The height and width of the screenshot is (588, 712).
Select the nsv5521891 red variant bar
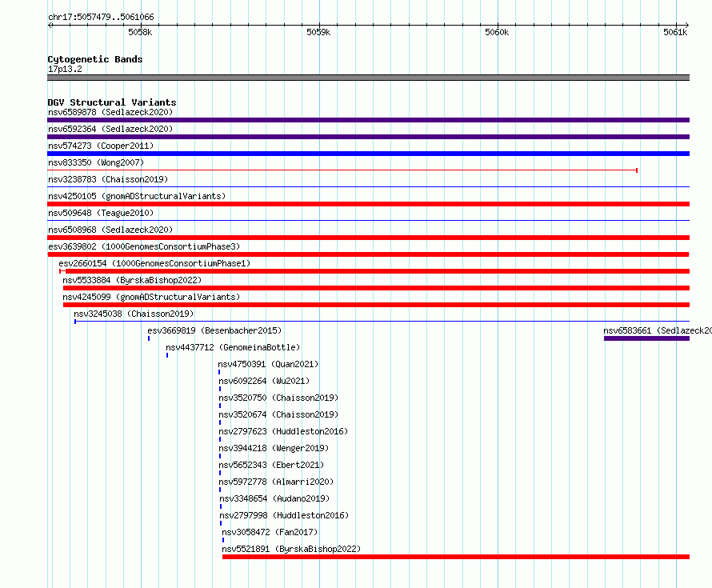(x=456, y=557)
